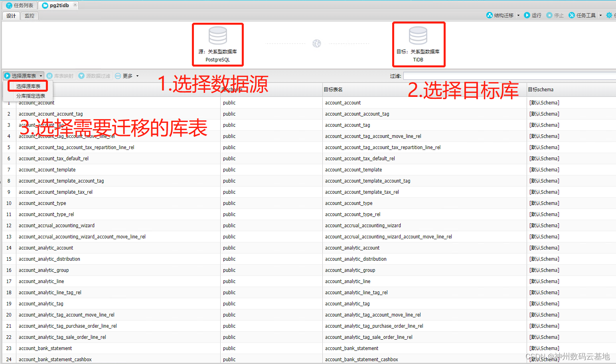Screen dimensions: 616x364
Task: Select source table account_analytic_line
Action: (41, 281)
